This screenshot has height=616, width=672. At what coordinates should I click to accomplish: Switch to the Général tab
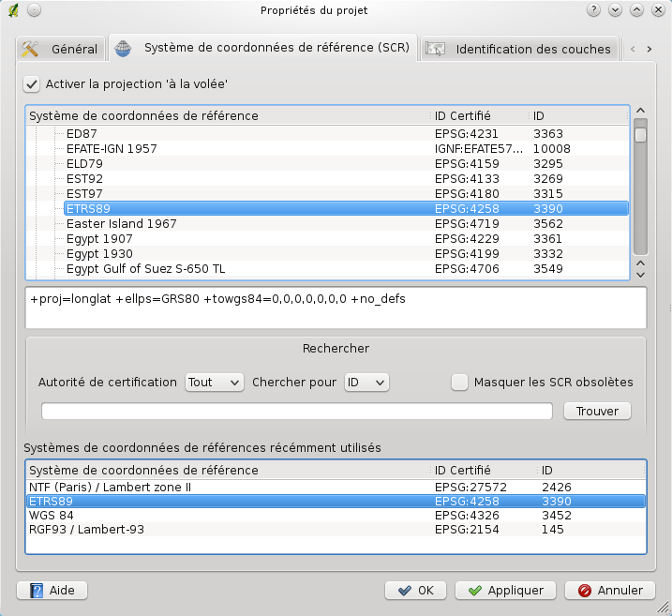[60, 49]
